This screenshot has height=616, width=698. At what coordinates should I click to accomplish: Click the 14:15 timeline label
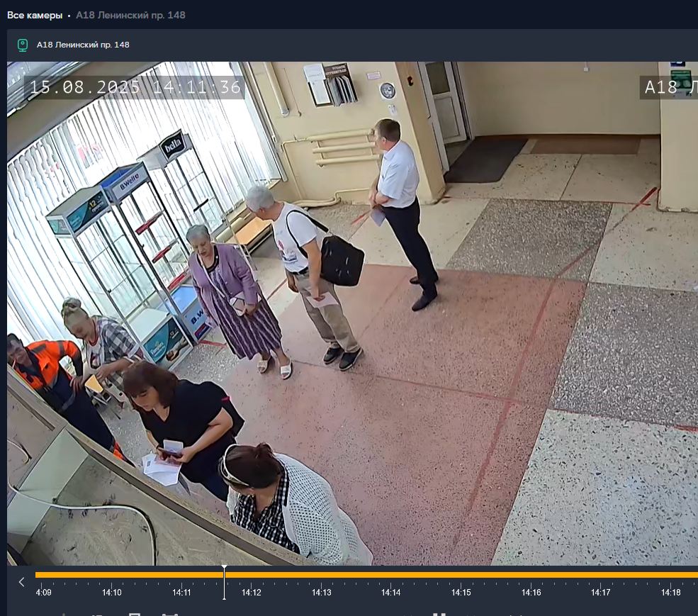point(461,593)
